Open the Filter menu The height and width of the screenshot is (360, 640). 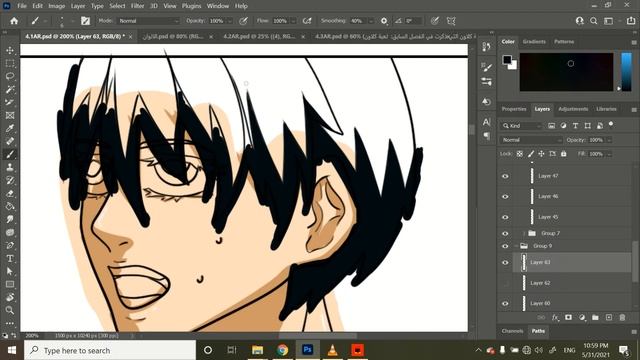tap(138, 6)
